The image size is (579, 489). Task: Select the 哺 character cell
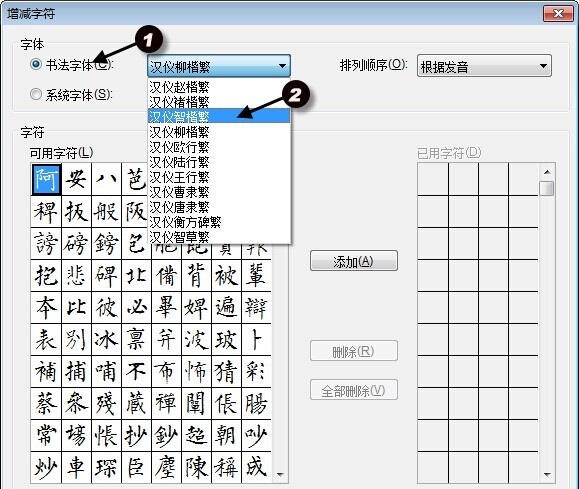point(106,372)
